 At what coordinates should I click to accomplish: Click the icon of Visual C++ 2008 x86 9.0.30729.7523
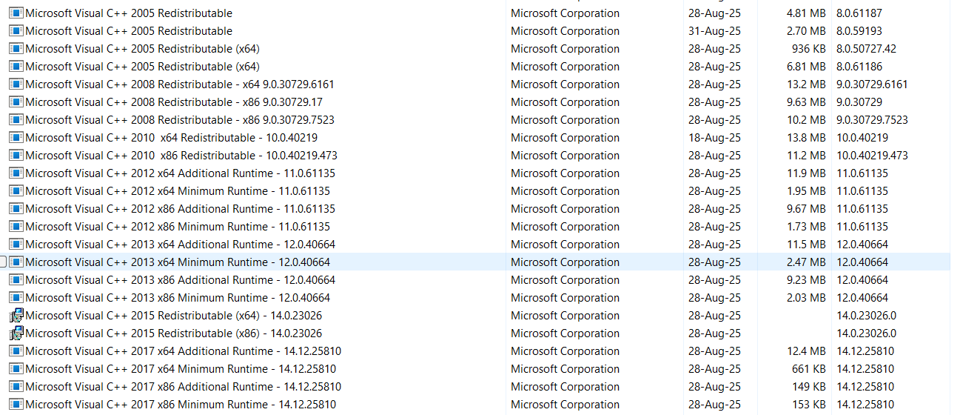(x=16, y=120)
